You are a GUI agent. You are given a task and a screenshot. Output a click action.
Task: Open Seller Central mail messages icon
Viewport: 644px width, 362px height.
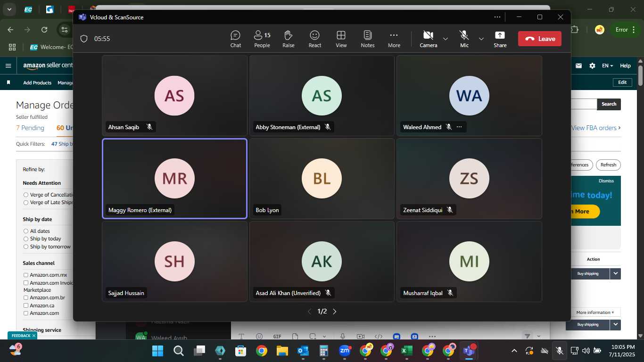coord(578,66)
